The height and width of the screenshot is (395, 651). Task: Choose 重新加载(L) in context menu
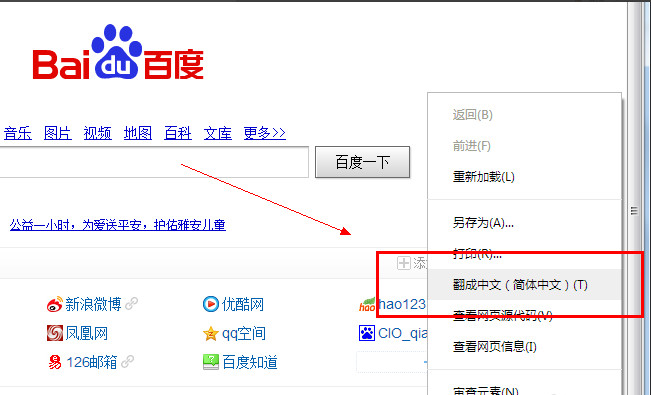524,177
